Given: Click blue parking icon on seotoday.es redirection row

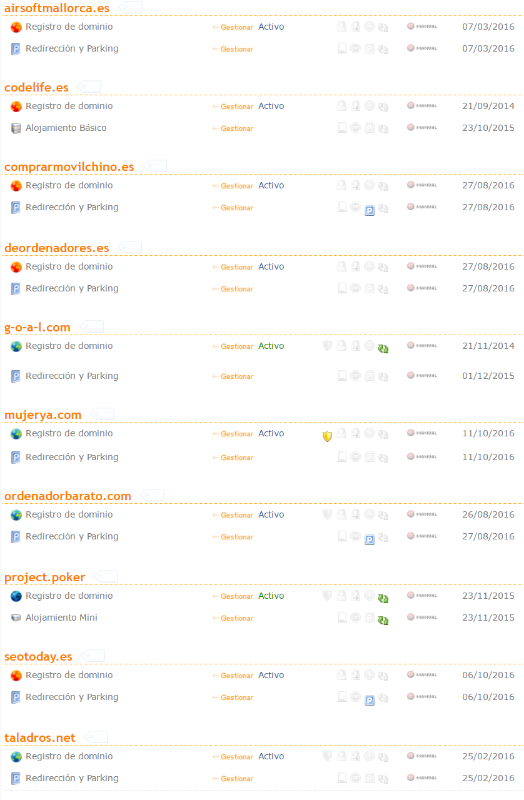Looking at the screenshot, I should [370, 700].
